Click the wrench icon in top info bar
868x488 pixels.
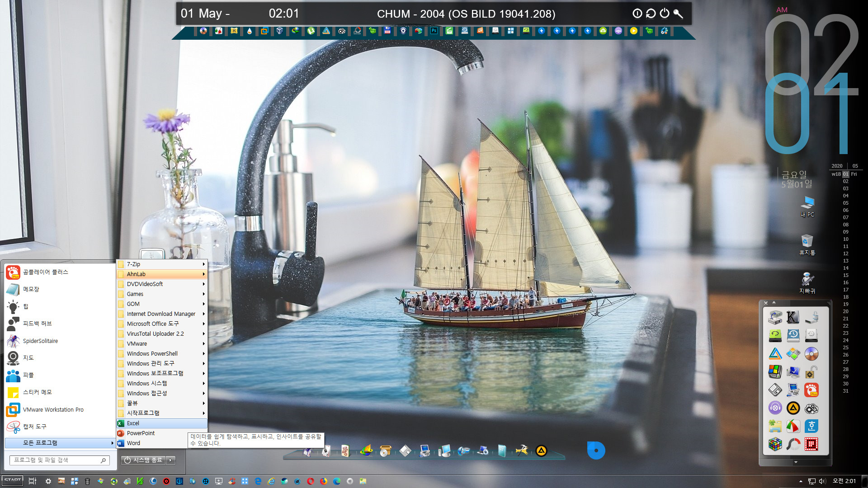[678, 14]
